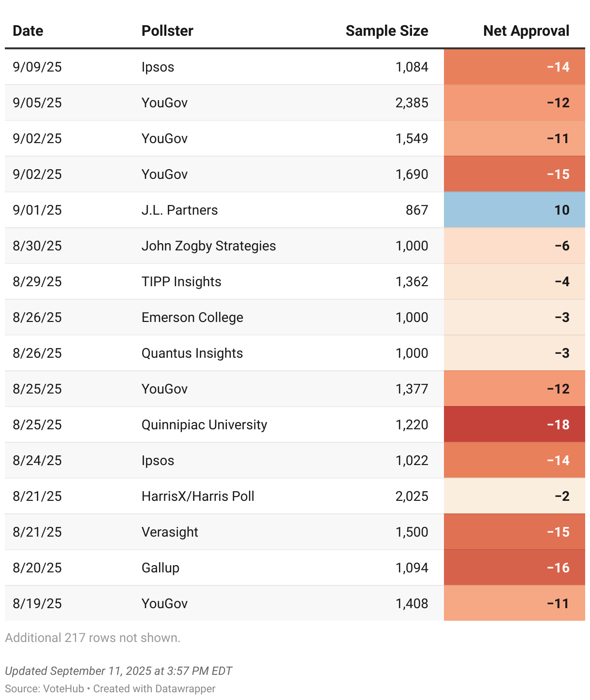Screen dimensions: 590x700
Task: Click the John Zogby Strategies entry
Action: (x=208, y=246)
